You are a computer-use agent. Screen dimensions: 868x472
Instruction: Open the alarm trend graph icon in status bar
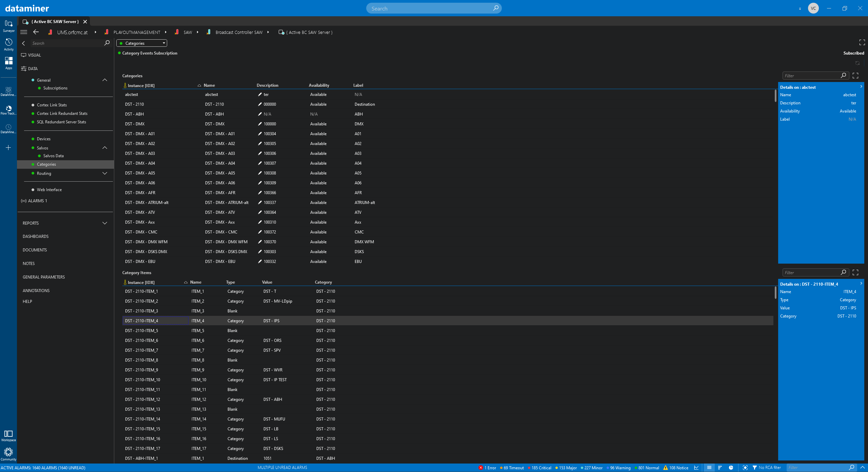pos(696,468)
